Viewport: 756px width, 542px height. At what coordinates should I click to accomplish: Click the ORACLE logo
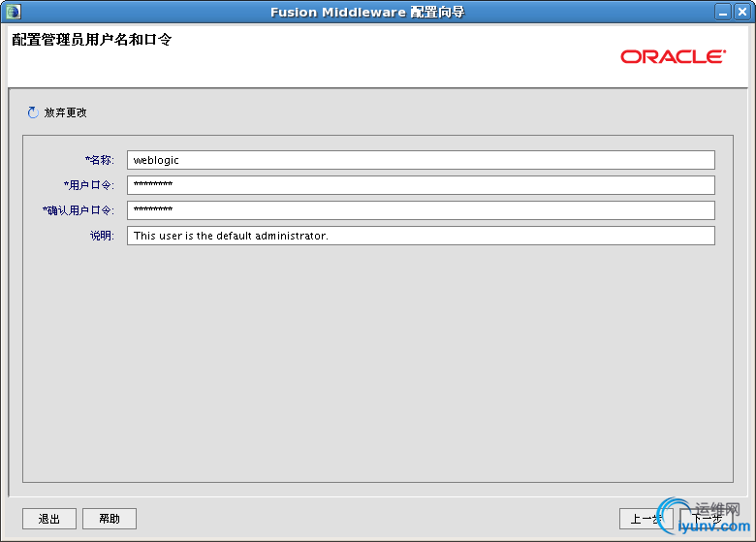(673, 56)
